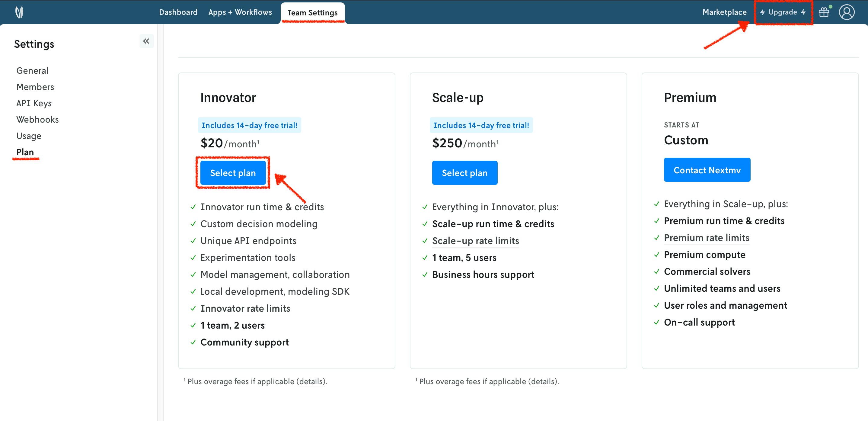The width and height of the screenshot is (868, 421).
Task: Open the user profile avatar icon
Action: coord(846,12)
